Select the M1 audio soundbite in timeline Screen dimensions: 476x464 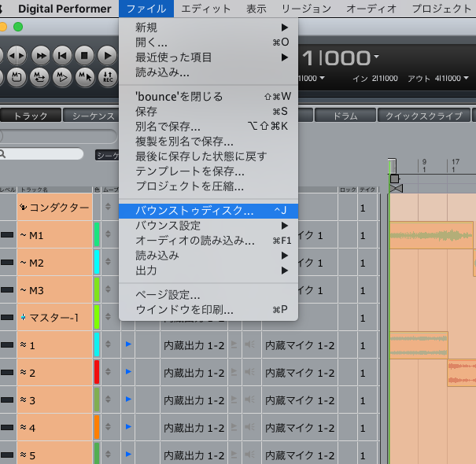[431, 235]
